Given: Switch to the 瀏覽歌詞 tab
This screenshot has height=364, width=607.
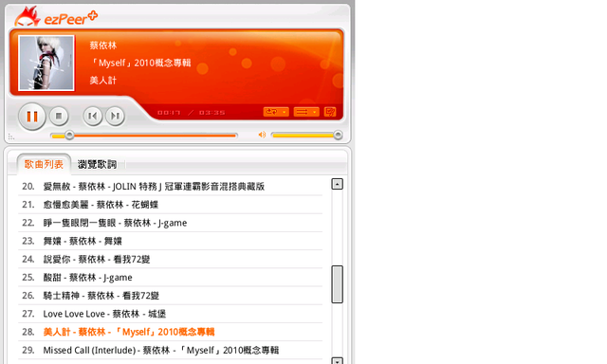Looking at the screenshot, I should [x=97, y=164].
